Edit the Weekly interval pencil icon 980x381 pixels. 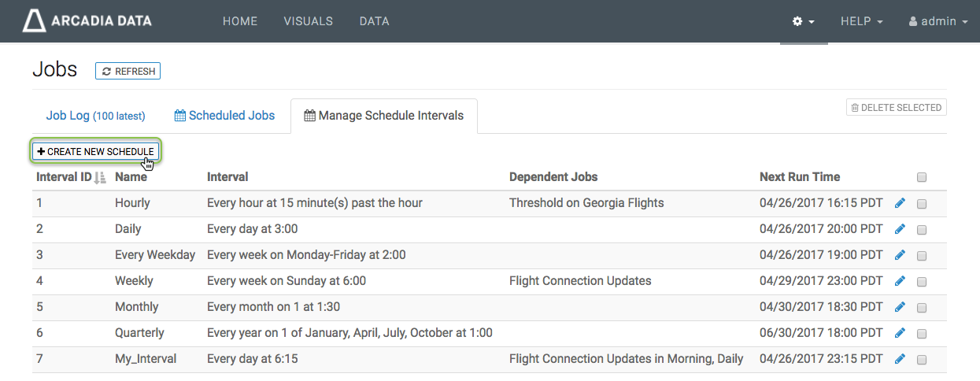pyautogui.click(x=900, y=281)
